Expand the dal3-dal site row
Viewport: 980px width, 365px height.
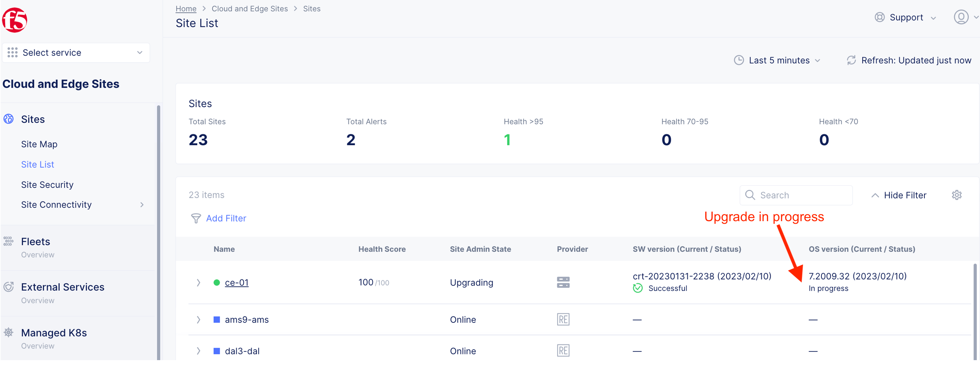pos(198,350)
